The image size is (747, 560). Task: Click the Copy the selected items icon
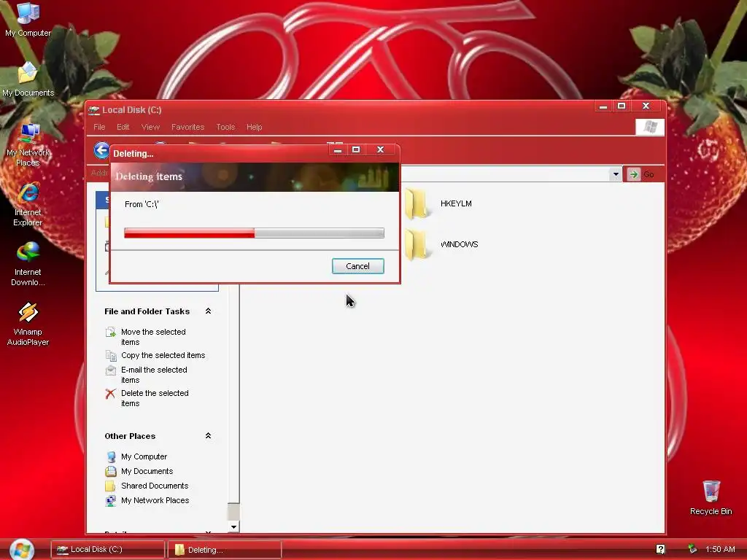tap(111, 356)
